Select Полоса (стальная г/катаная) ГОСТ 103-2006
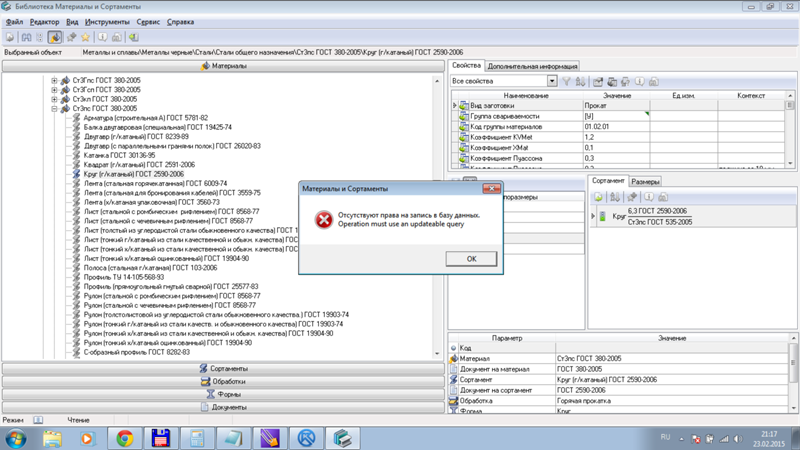800x450 pixels. [151, 268]
